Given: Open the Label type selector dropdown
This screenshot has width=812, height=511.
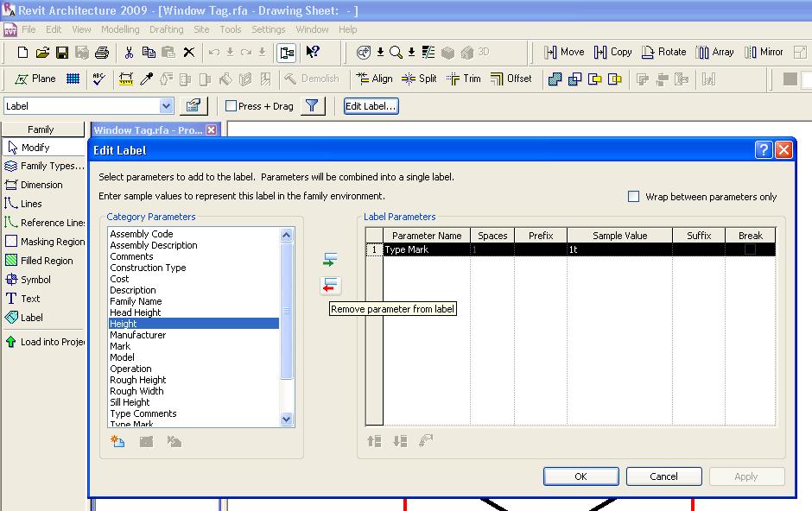Looking at the screenshot, I should [167, 106].
